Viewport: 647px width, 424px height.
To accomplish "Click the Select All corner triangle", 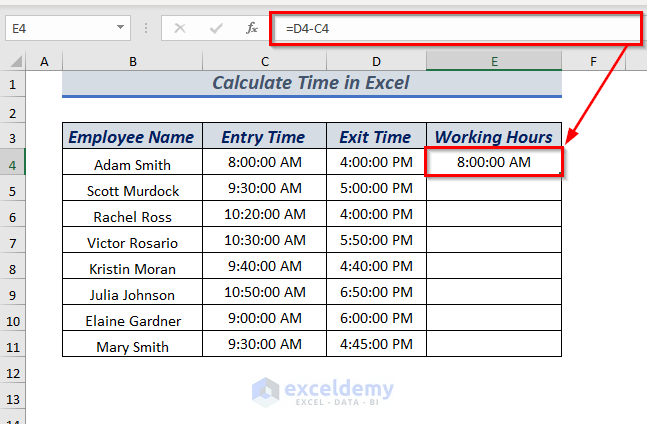I will 16,62.
